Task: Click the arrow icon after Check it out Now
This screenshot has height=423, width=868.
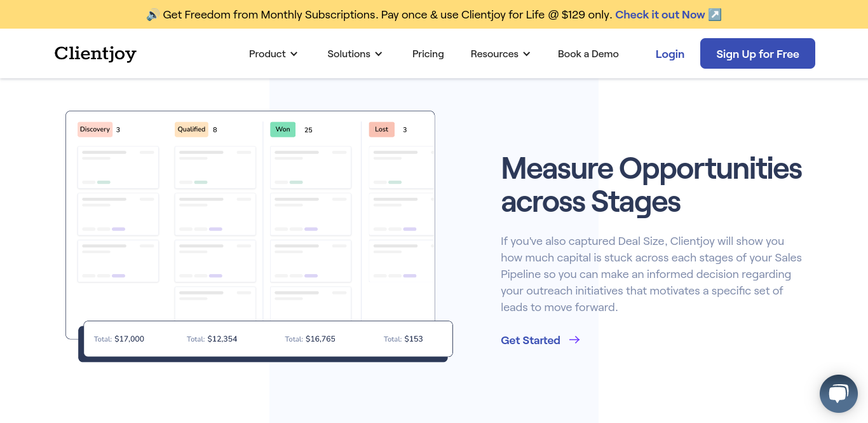Action: (715, 15)
